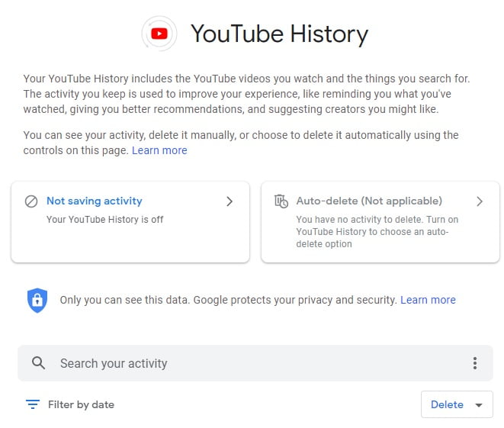This screenshot has width=504, height=428.
Task: Click into the Search your activity field
Action: (255, 363)
